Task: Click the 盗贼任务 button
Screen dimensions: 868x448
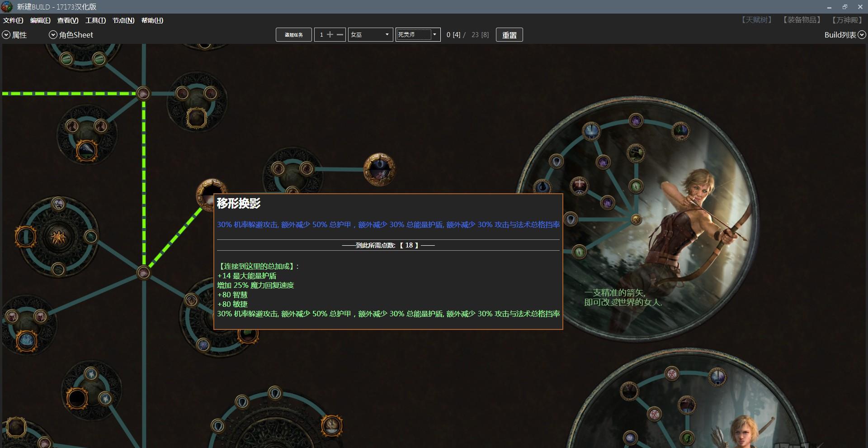Action: click(x=294, y=35)
